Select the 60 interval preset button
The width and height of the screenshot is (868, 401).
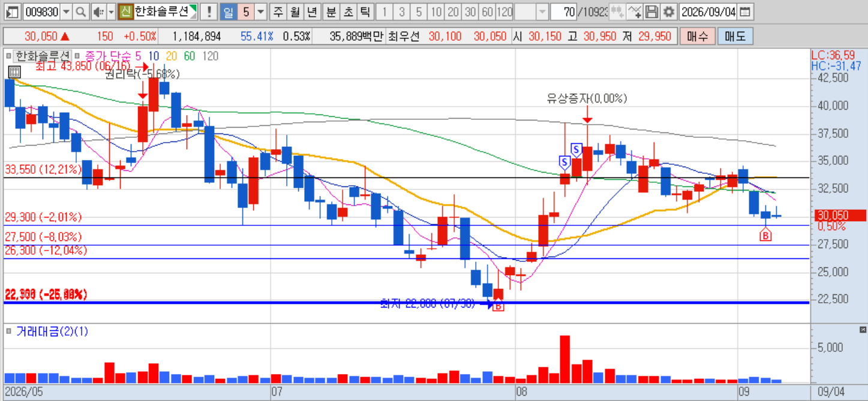(x=488, y=11)
